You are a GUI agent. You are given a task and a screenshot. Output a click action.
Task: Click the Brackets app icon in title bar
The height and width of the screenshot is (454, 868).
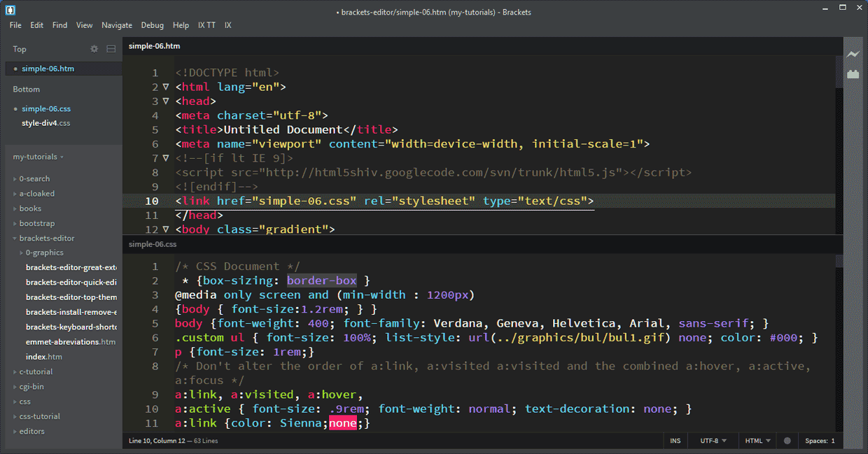point(10,10)
